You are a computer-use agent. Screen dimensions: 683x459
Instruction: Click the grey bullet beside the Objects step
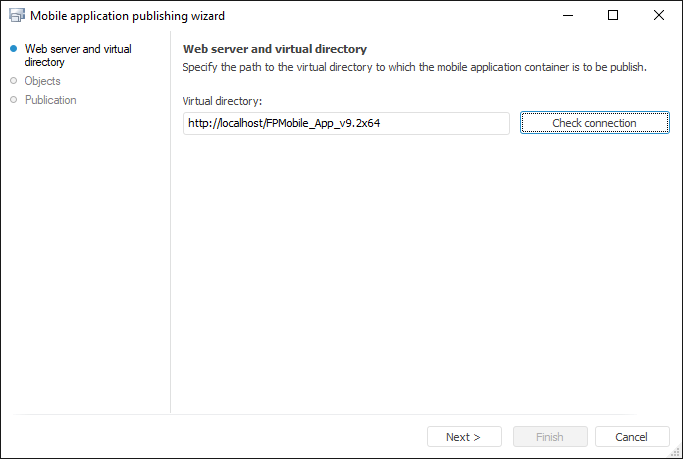click(x=14, y=81)
